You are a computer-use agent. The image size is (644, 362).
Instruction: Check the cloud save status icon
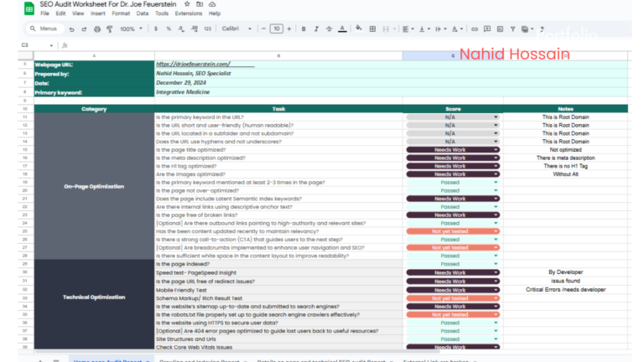tap(212, 4)
